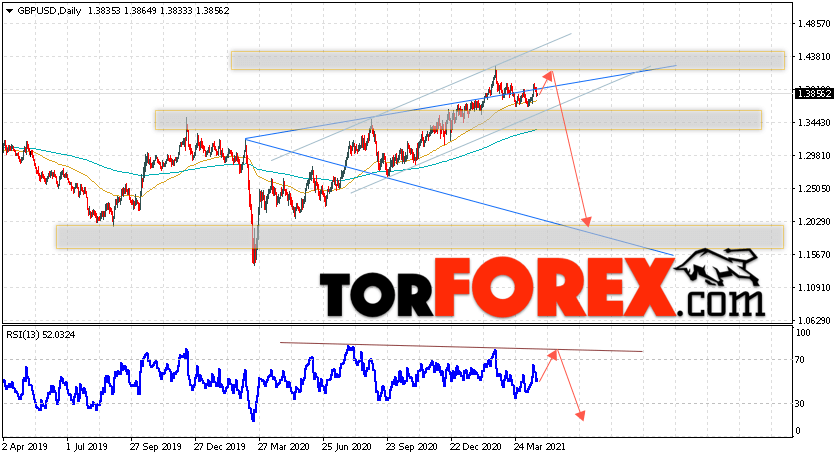Click price level 1.10910 on the scale
The height and width of the screenshot is (458, 838).
click(x=813, y=288)
